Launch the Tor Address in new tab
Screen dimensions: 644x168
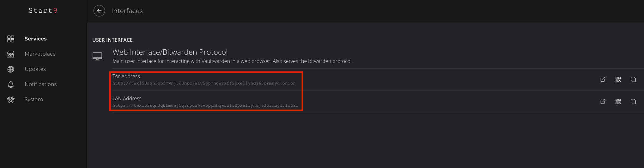603,79
